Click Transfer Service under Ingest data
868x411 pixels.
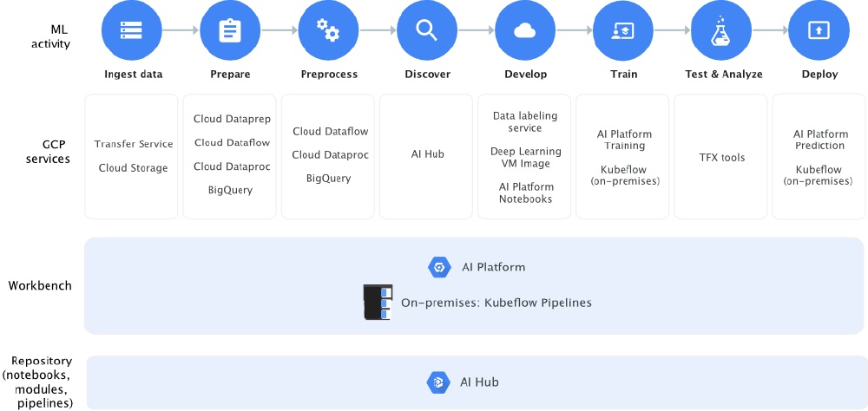[x=134, y=145]
